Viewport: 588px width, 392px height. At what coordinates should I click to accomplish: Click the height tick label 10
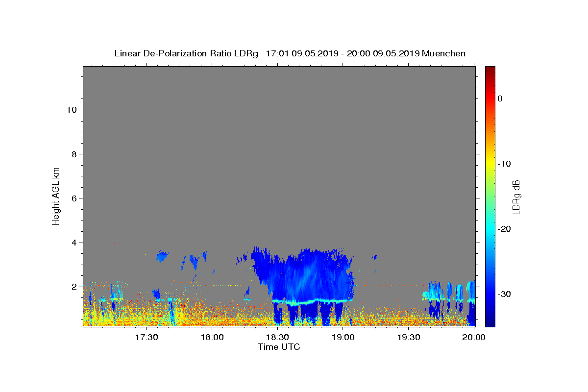[72, 110]
